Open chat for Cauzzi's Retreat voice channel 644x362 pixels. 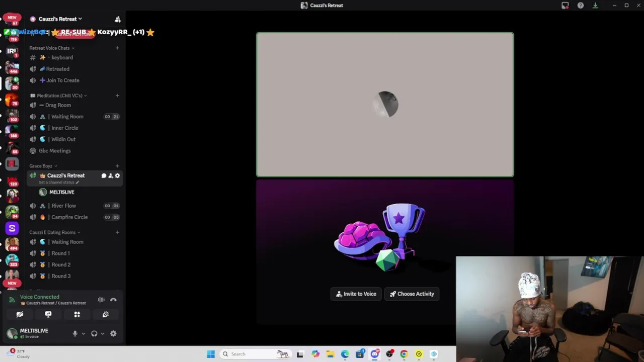coord(104,175)
